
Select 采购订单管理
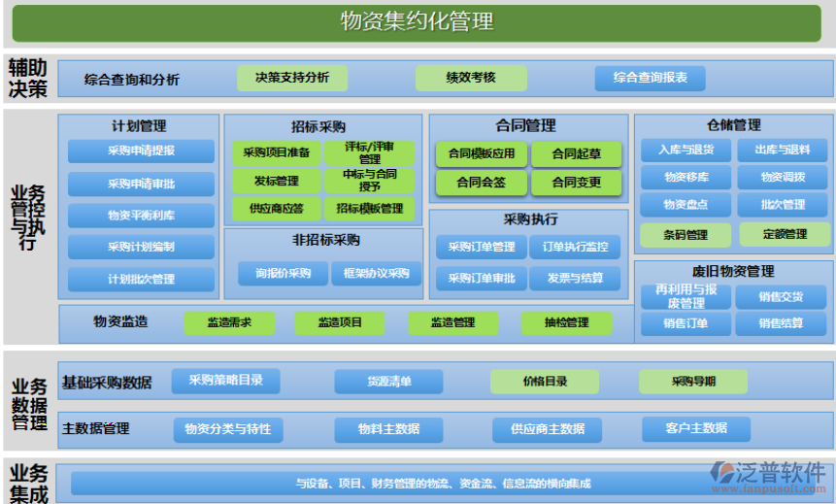482,247
